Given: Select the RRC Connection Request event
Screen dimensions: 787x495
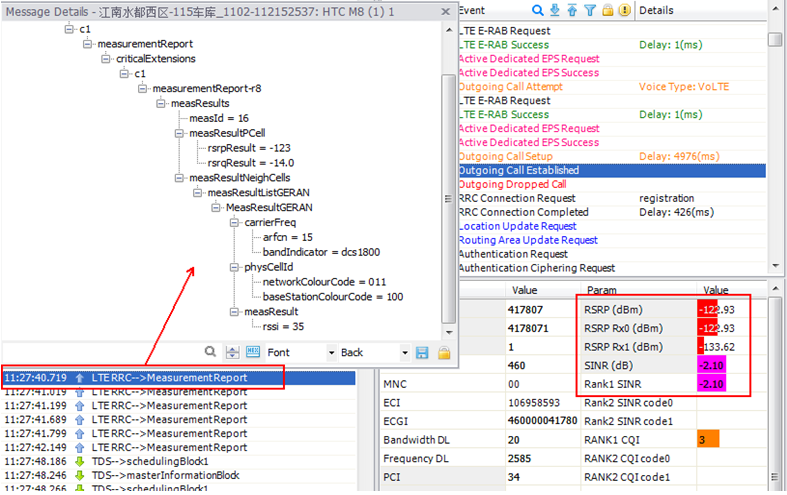Looking at the screenshot, I should point(612,198).
